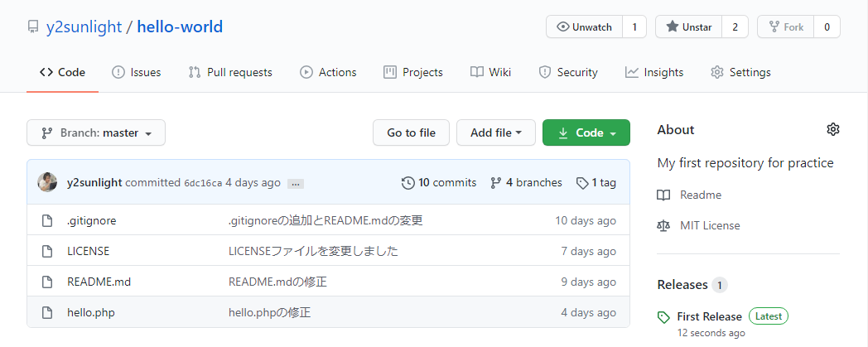Click the MIT License scale icon
This screenshot has height=347, width=868.
(x=663, y=225)
